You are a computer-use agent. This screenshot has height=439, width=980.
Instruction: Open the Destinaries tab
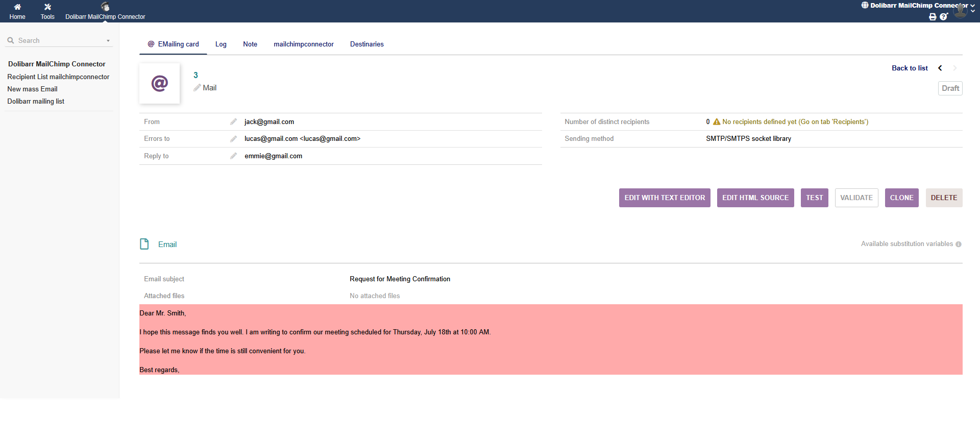pyautogui.click(x=366, y=44)
